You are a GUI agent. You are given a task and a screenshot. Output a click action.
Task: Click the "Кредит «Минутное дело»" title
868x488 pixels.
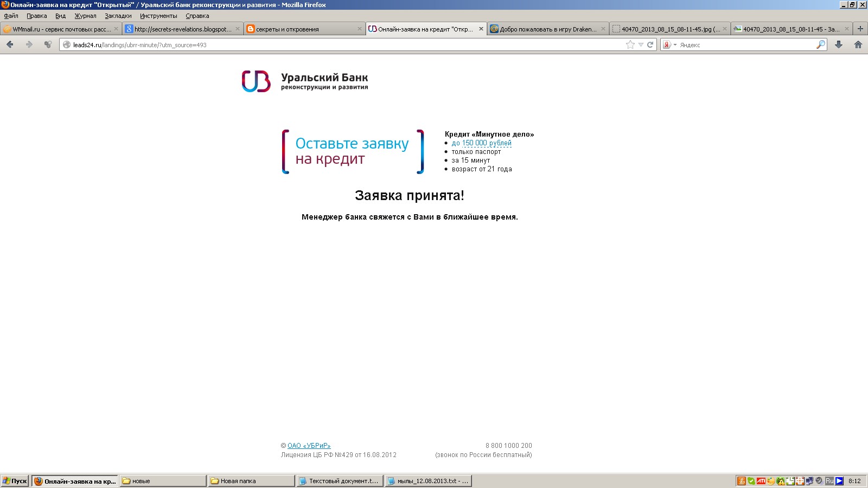tap(489, 134)
